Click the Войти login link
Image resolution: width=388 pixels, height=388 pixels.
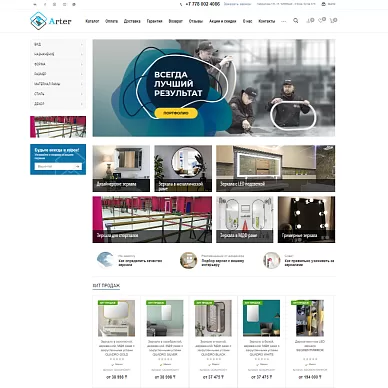point(331,4)
